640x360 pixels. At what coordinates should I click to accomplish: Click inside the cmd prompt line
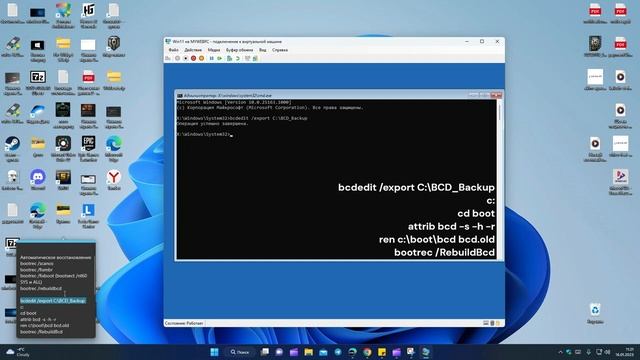pos(204,134)
